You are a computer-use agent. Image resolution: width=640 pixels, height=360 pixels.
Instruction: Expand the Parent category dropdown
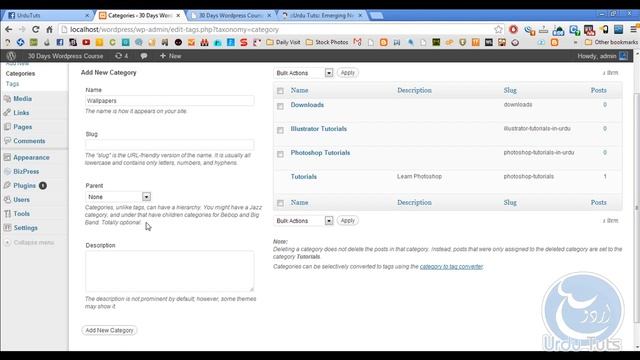(x=118, y=197)
